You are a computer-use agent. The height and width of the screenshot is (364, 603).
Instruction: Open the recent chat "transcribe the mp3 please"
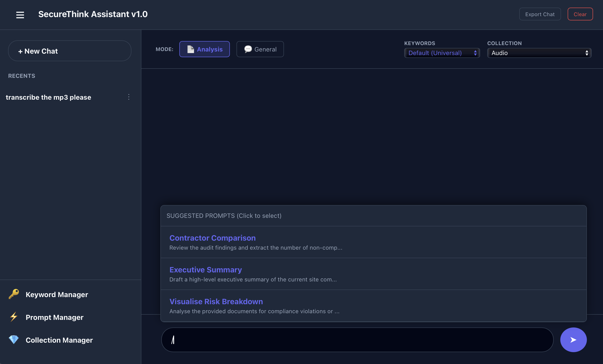(x=48, y=97)
